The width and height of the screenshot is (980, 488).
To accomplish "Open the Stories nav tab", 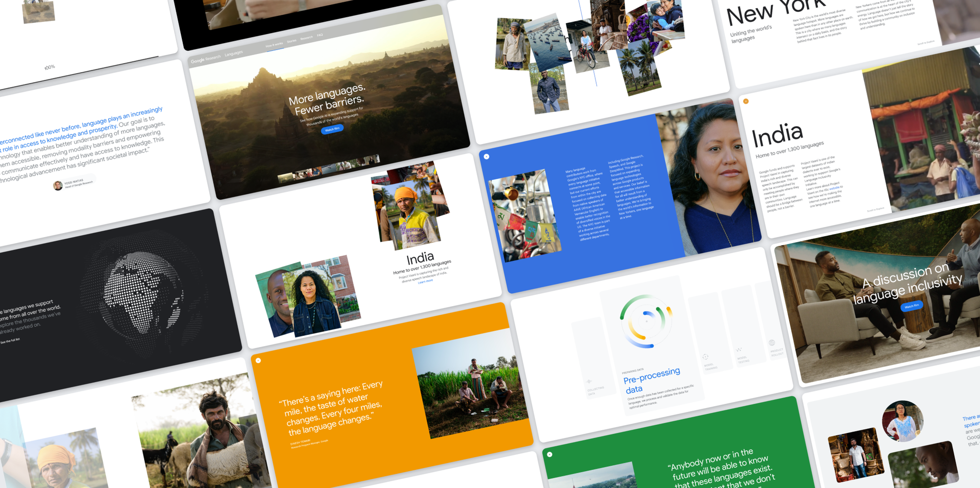I will click(292, 41).
